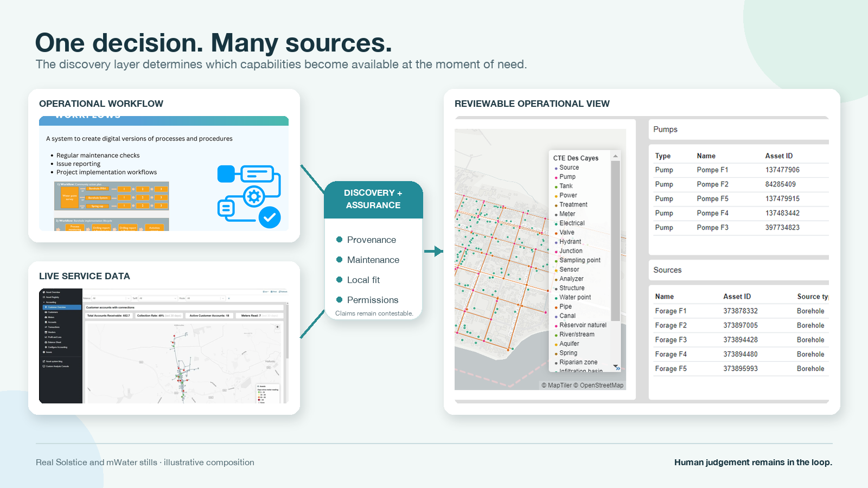Click the Refresh link in live data
The height and width of the screenshot is (488, 868).
pos(283,292)
